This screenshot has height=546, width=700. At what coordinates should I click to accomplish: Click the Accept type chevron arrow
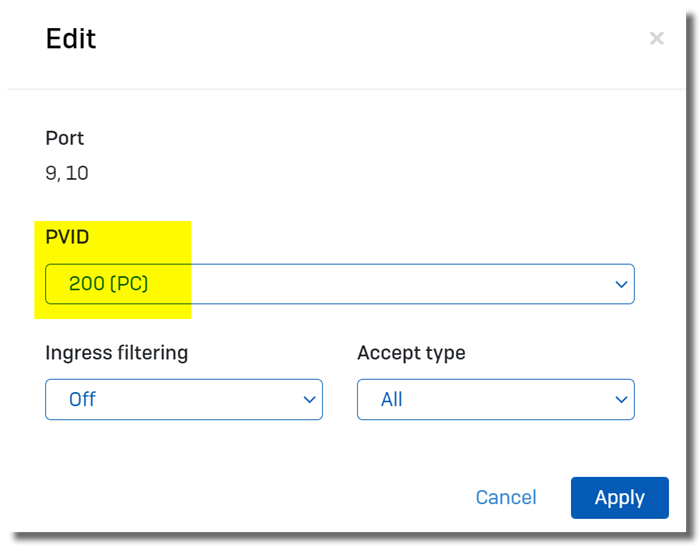[621, 400]
